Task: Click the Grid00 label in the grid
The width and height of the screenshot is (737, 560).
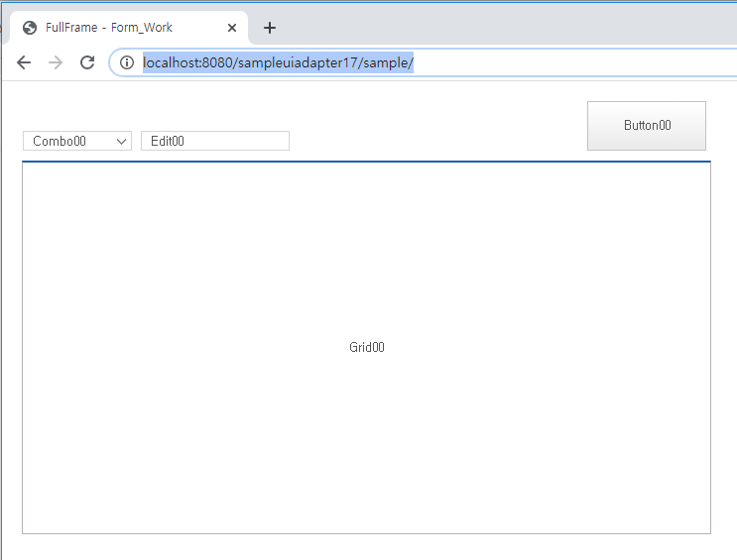Action: click(x=366, y=347)
